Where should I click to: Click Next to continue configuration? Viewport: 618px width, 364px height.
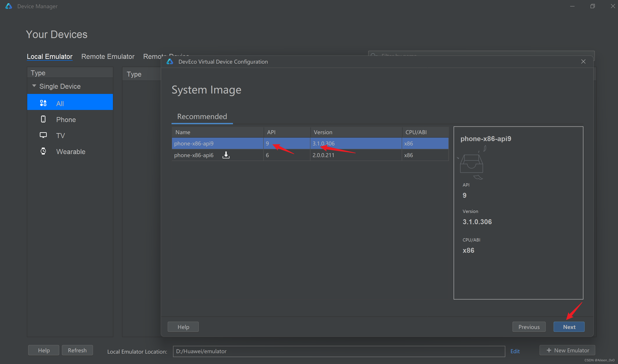(569, 327)
